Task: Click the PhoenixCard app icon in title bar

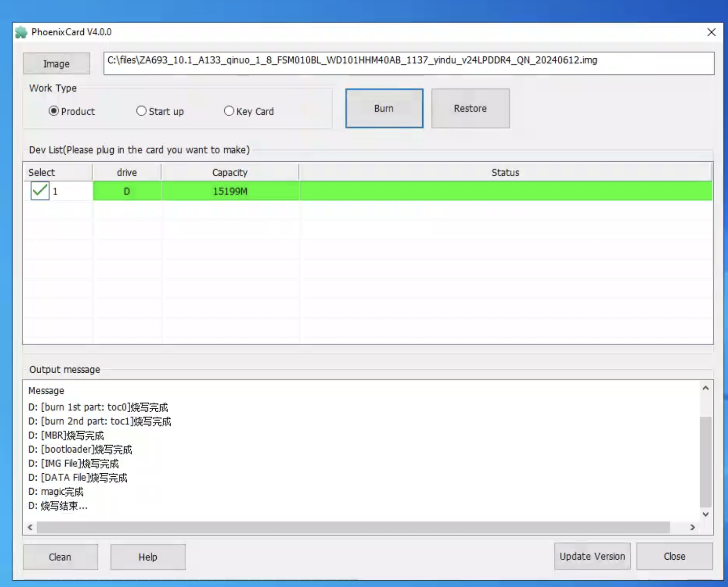Action: pos(21,33)
